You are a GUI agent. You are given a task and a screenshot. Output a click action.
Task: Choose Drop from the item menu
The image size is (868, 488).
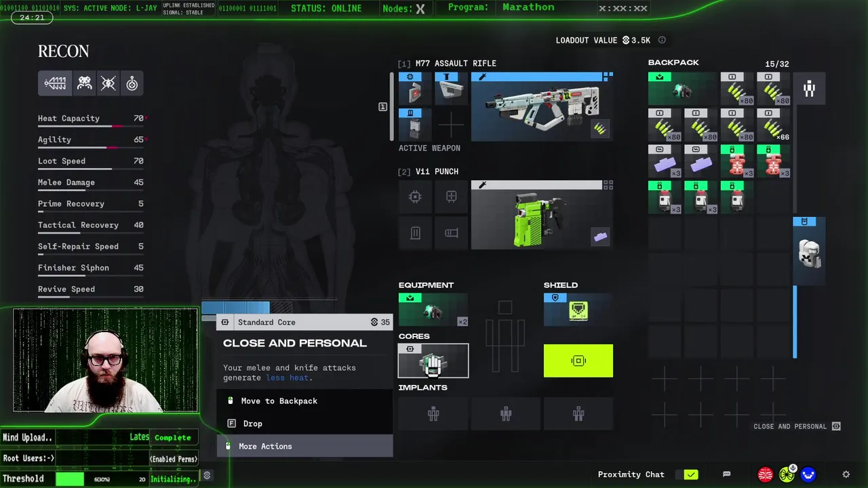tap(304, 424)
